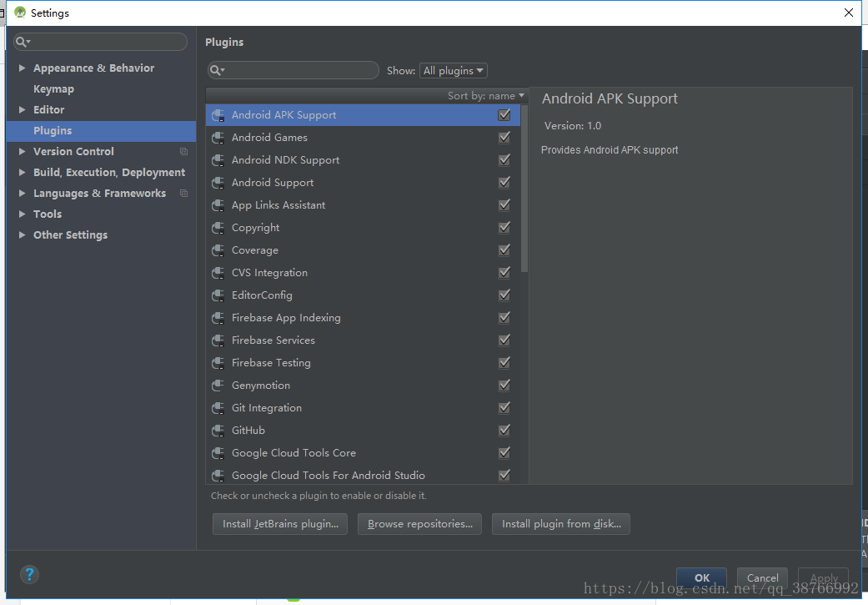
Task: Click Install plugin from disk button
Action: (x=561, y=524)
